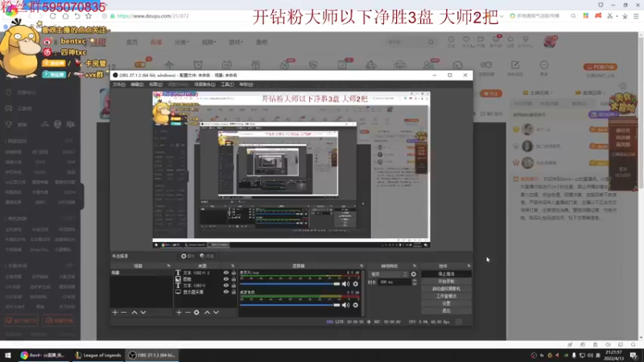Adjust transition duration stepper arrows
The width and height of the screenshot is (644, 362).
pos(414,282)
